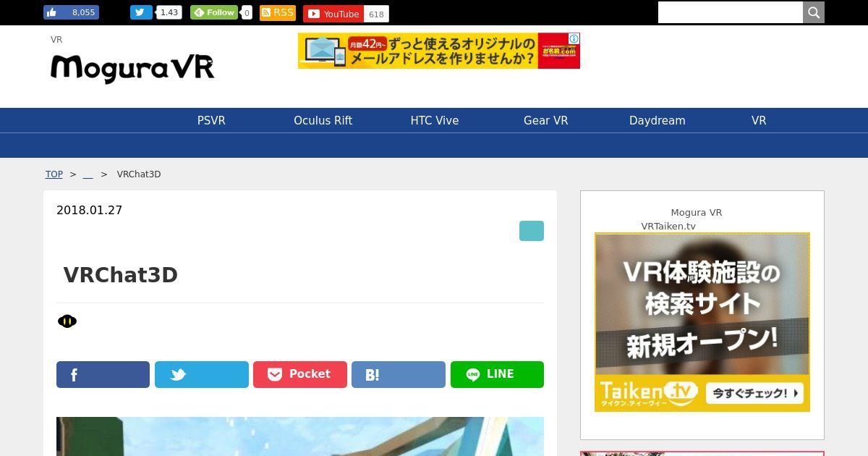
Task: Click the AdChoices info icon on banner
Action: pos(574,38)
